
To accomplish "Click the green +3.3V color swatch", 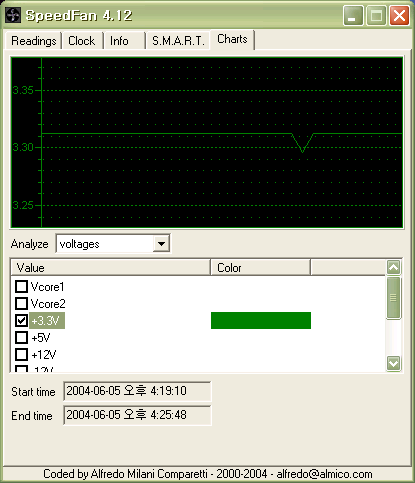I will point(261,320).
